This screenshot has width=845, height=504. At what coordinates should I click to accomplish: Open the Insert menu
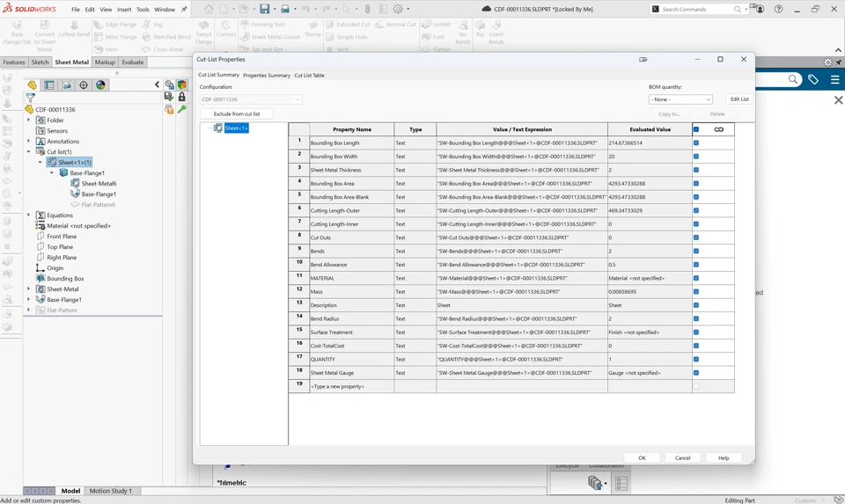pos(124,9)
